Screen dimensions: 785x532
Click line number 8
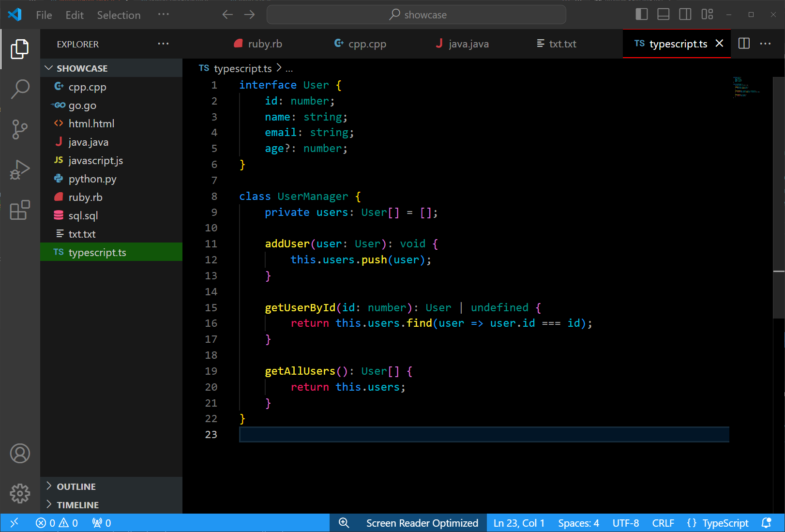[x=214, y=197]
